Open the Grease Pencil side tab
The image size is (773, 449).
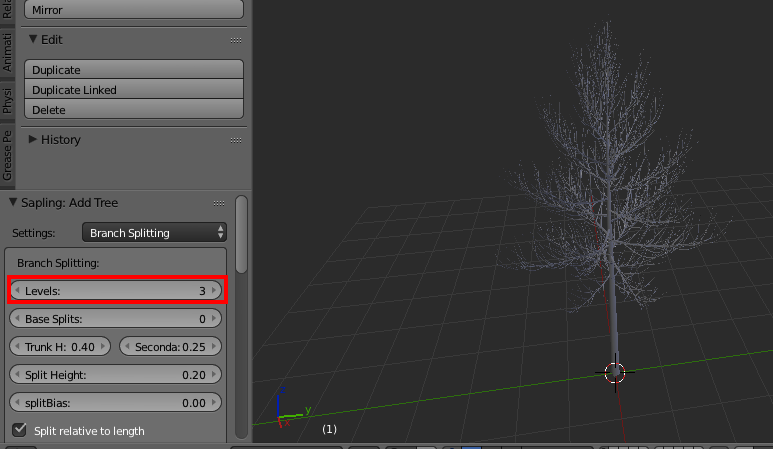[x=7, y=155]
